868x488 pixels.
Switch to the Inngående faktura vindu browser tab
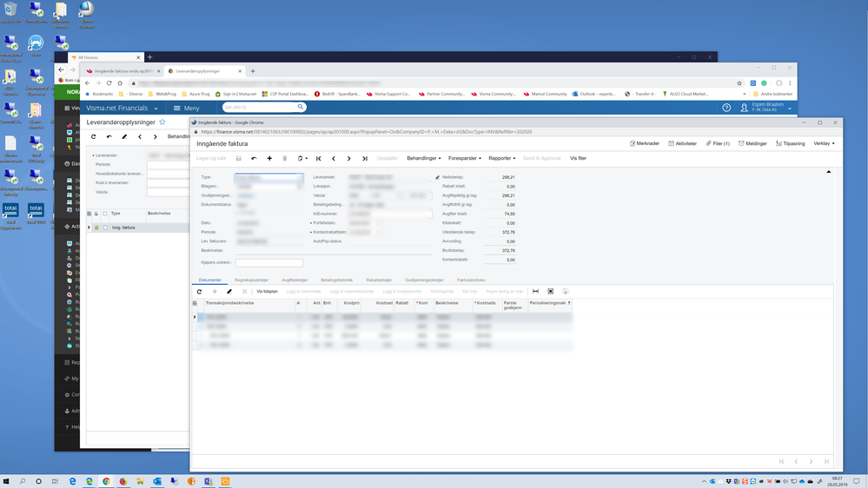tap(123, 71)
